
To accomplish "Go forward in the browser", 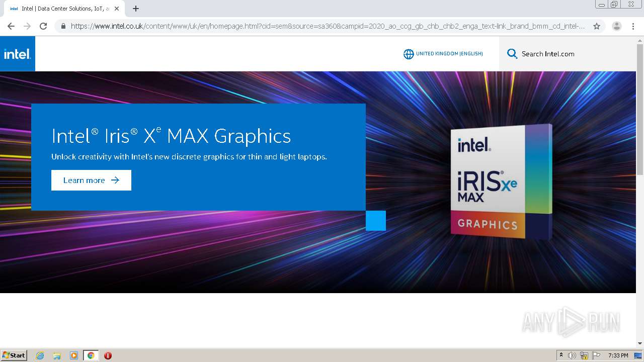I will click(27, 26).
